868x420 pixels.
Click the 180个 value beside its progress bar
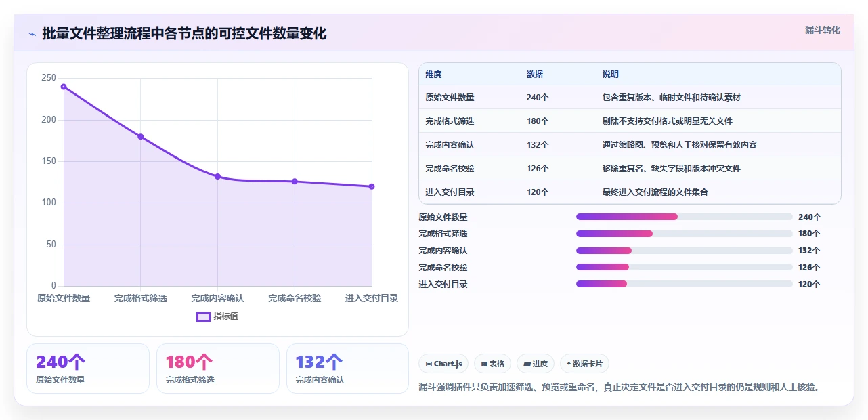point(809,234)
